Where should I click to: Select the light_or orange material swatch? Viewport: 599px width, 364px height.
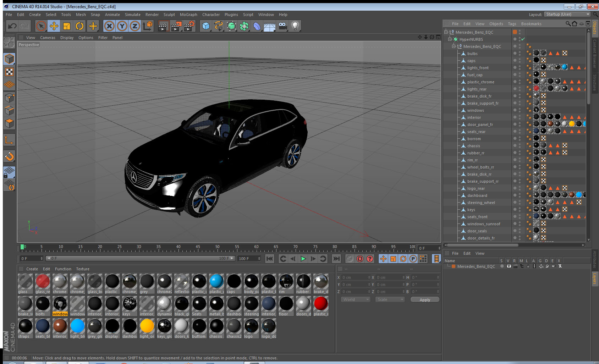(x=147, y=328)
